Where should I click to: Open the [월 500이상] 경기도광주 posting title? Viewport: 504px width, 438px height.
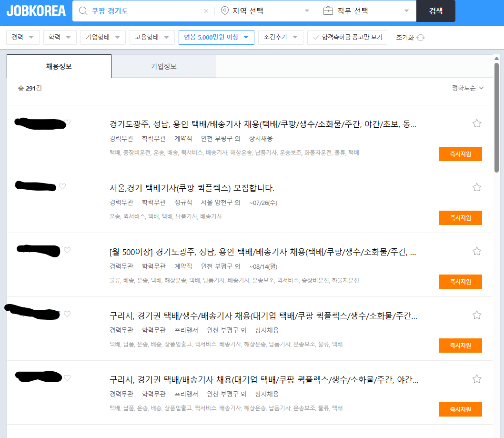coord(263,252)
